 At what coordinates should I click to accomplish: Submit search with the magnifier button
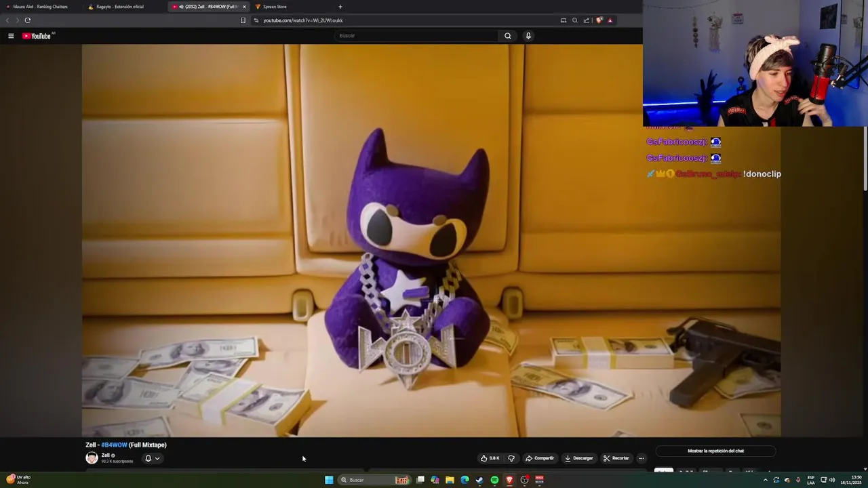(x=507, y=36)
